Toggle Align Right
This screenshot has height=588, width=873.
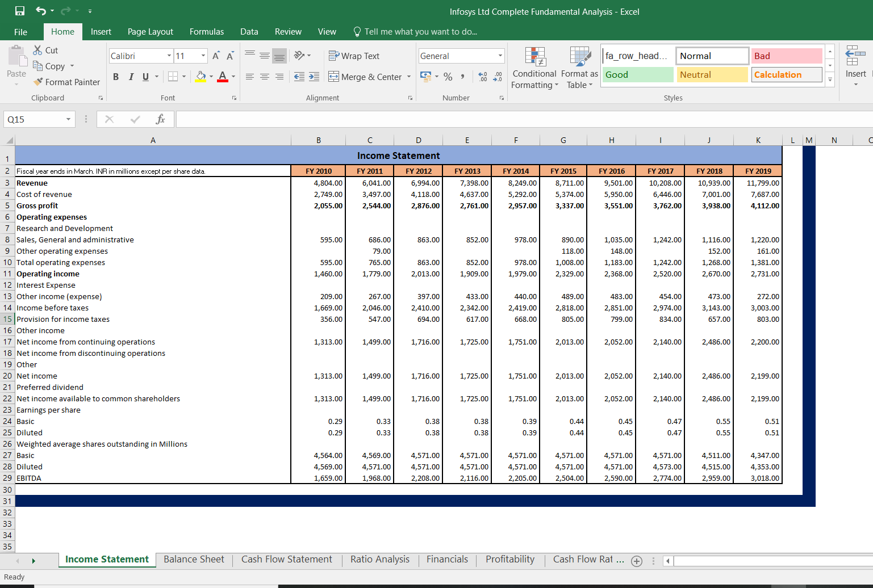[279, 77]
